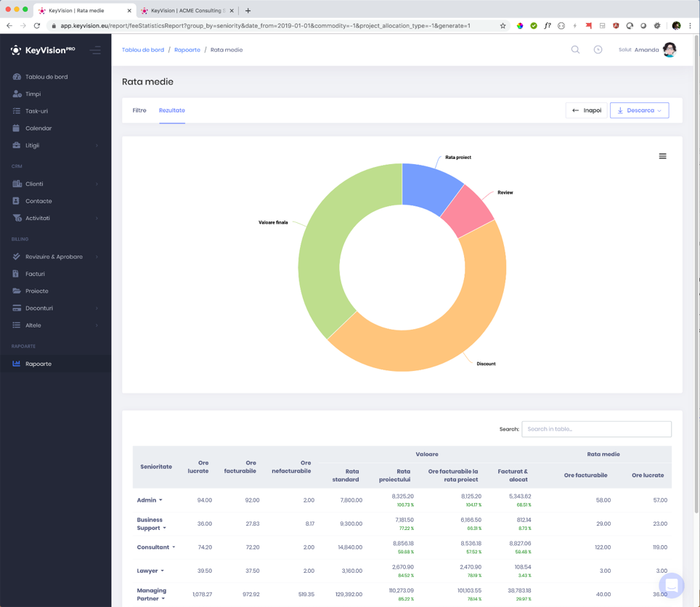Click the Inapoi back button
700x607 pixels.
point(587,110)
